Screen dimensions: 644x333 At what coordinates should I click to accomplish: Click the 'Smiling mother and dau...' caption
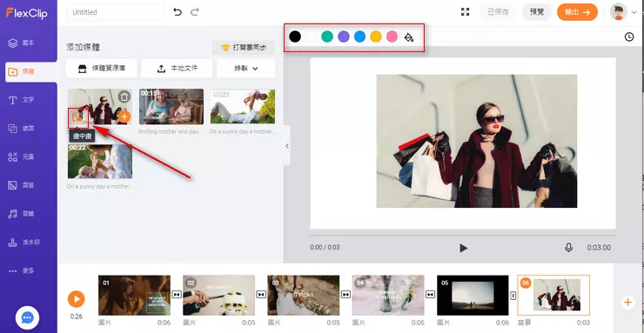coord(170,131)
